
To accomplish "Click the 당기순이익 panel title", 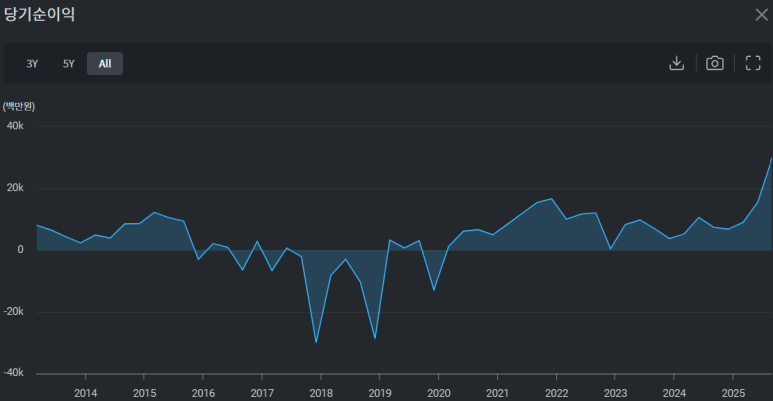I will [40, 14].
